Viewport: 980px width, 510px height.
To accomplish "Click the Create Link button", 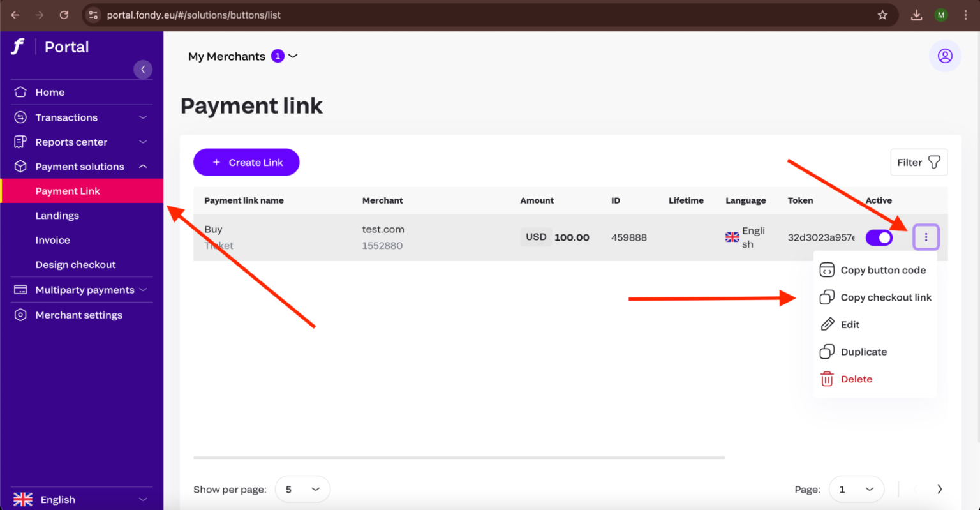I will click(x=246, y=162).
